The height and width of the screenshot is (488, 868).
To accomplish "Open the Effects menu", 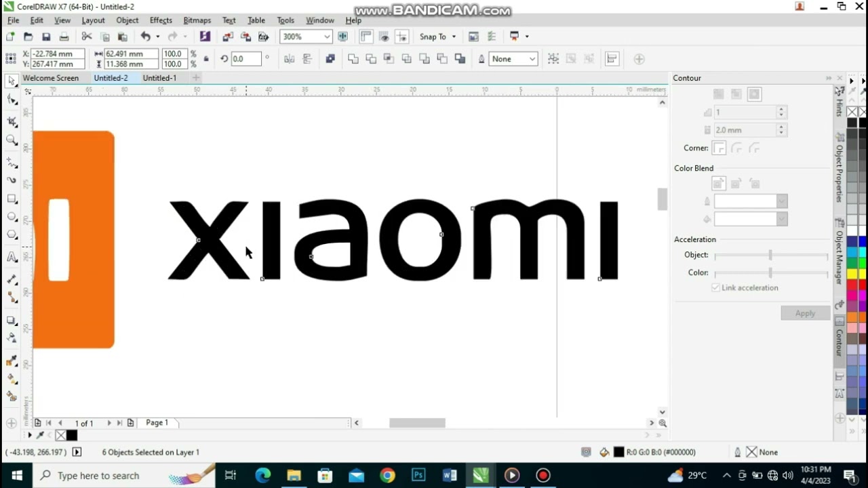I will (161, 20).
